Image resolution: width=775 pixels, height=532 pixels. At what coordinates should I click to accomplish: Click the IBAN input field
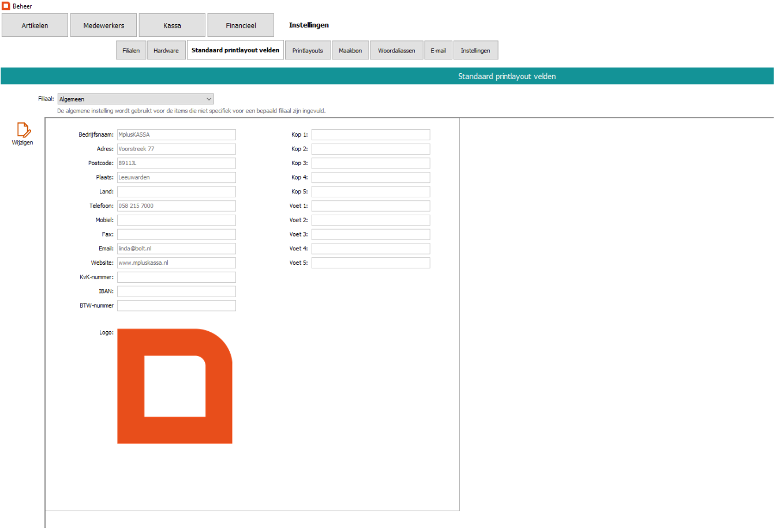pyautogui.click(x=177, y=291)
